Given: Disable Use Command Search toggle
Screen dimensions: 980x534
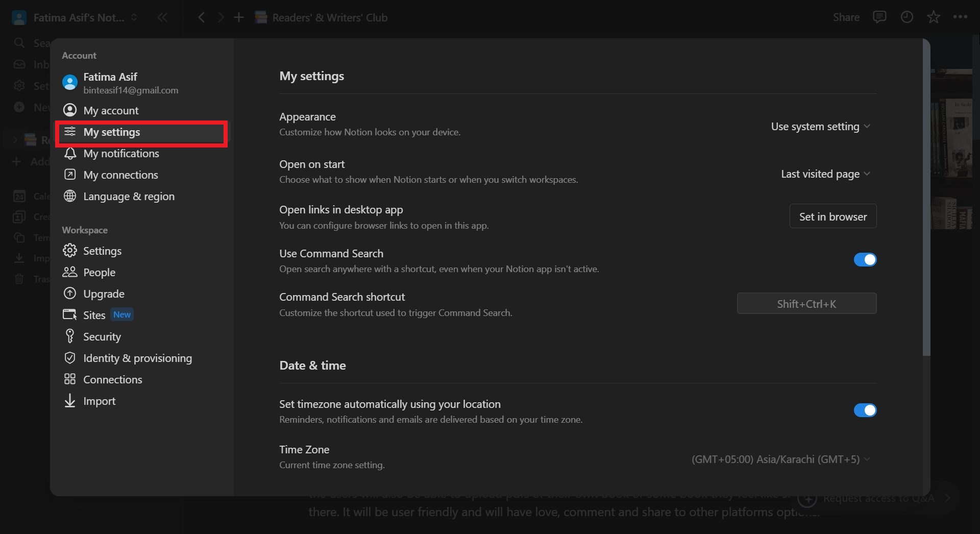Looking at the screenshot, I should point(865,260).
